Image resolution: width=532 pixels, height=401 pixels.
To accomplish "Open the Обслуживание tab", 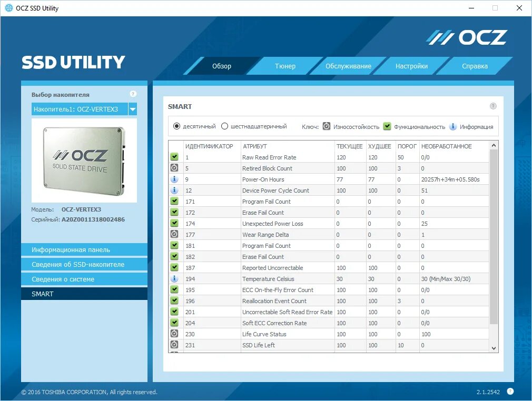I will [x=348, y=66].
